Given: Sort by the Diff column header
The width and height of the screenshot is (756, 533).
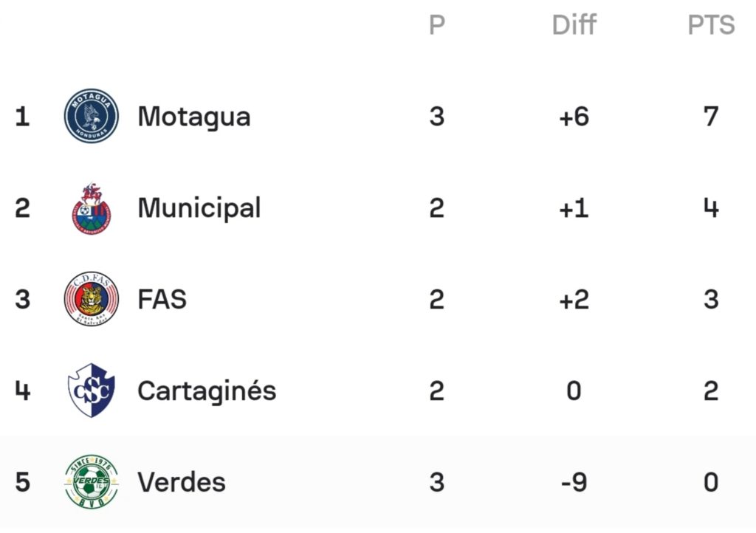Looking at the screenshot, I should [574, 24].
